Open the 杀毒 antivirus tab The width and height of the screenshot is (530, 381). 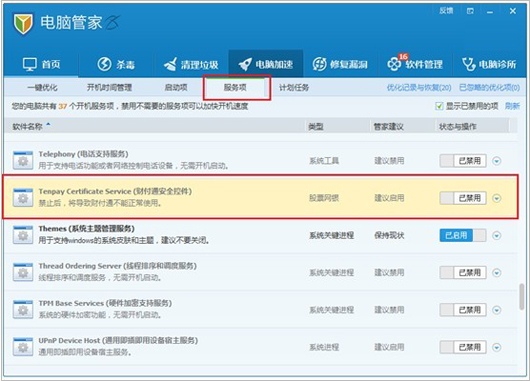tap(116, 64)
